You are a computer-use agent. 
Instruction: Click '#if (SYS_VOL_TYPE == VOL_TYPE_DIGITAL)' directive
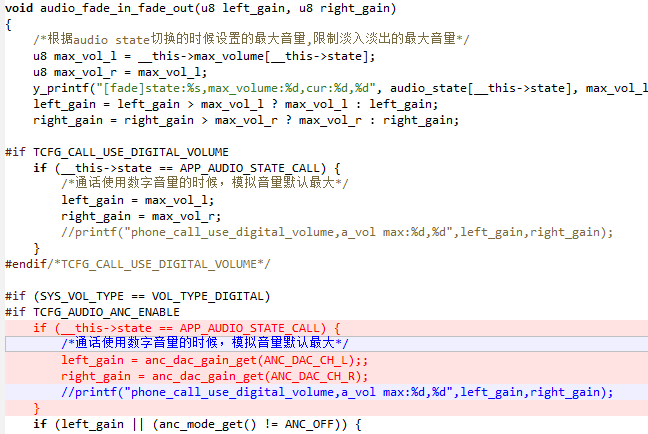[138, 296]
